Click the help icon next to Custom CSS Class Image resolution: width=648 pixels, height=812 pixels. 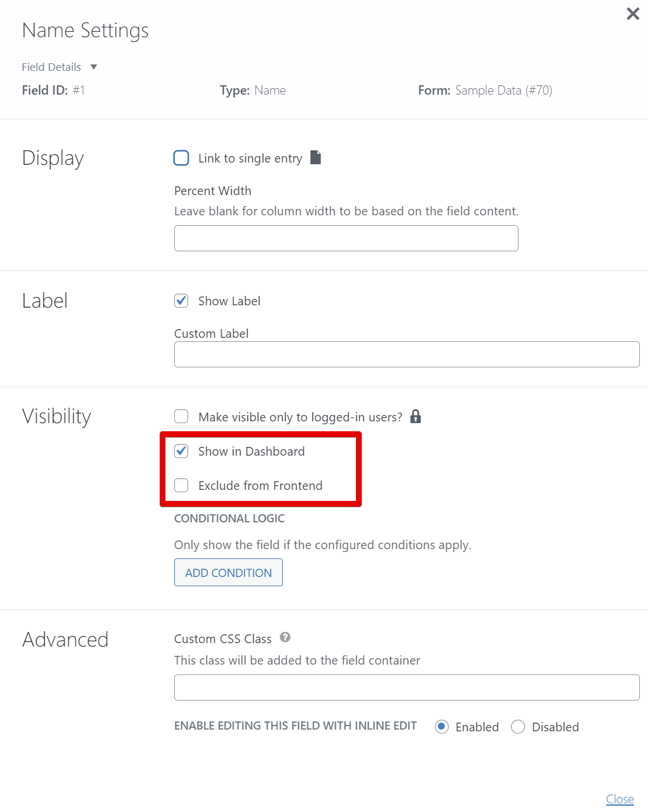[x=285, y=637]
